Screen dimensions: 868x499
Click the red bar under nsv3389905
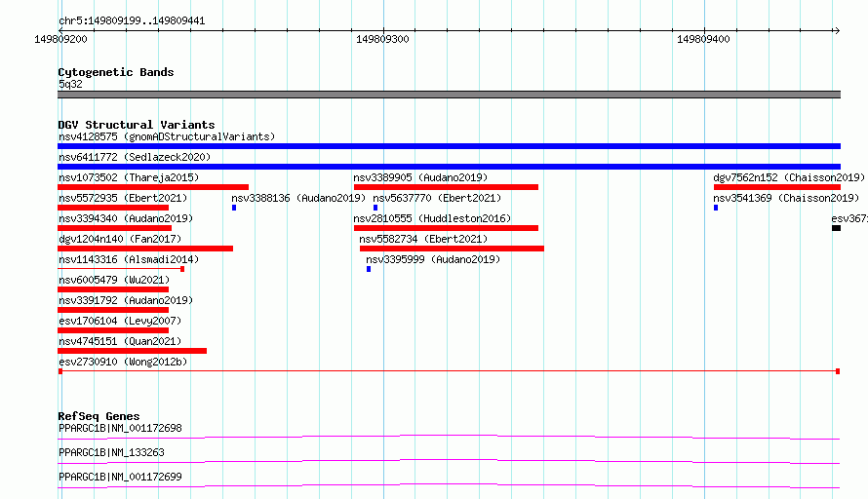(x=446, y=187)
